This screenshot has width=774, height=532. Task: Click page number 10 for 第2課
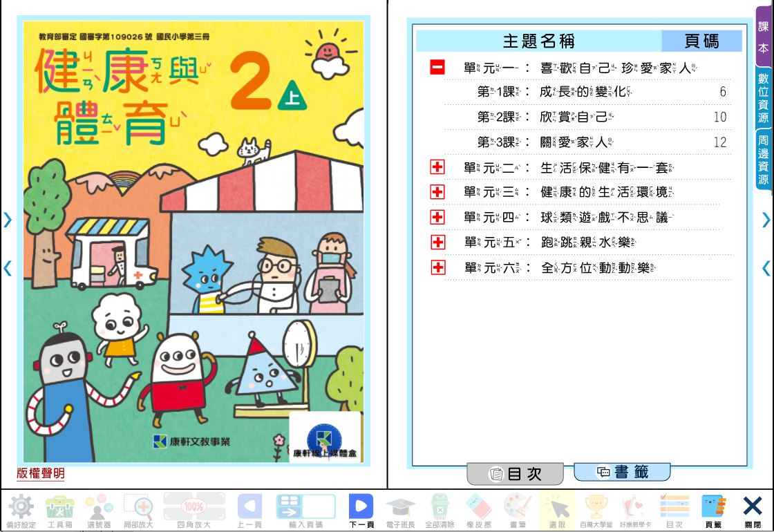coord(720,117)
